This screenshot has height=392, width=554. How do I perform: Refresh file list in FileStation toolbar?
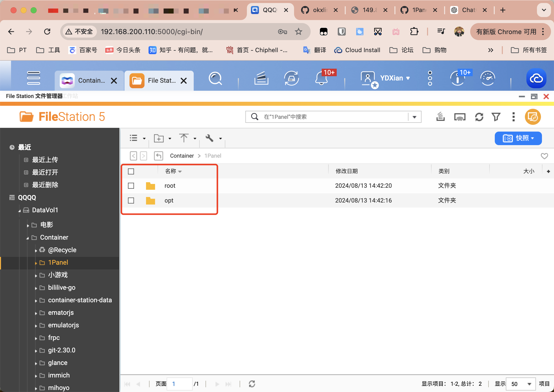point(479,117)
